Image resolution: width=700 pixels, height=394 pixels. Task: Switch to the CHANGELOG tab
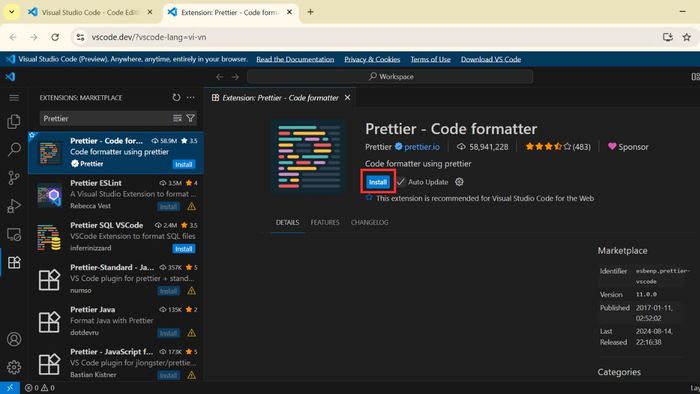(369, 222)
